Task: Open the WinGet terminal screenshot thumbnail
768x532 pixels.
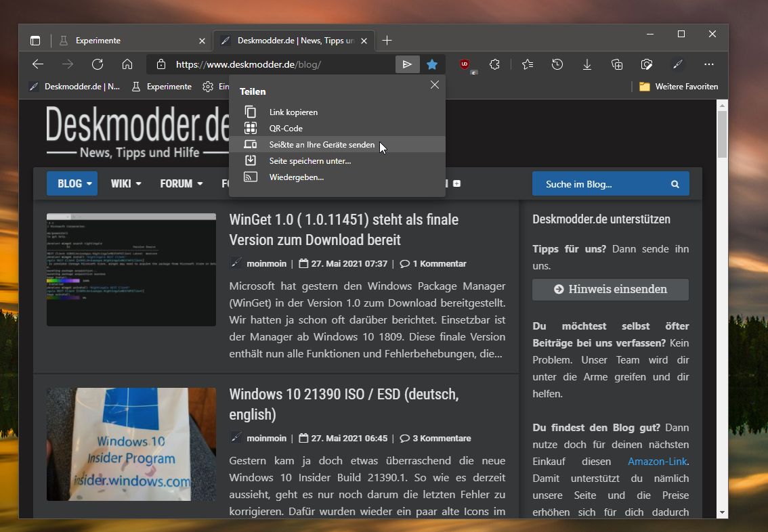Action: coord(131,269)
